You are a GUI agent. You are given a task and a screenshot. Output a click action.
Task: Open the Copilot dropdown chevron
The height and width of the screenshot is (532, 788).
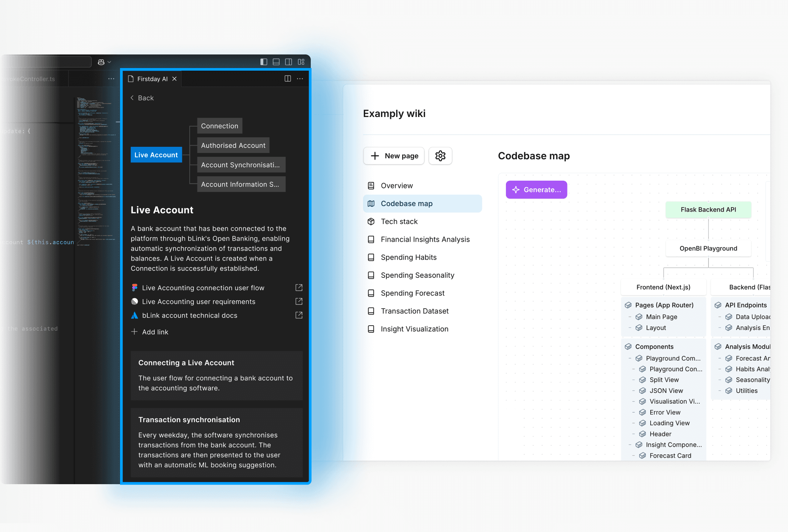[109, 62]
